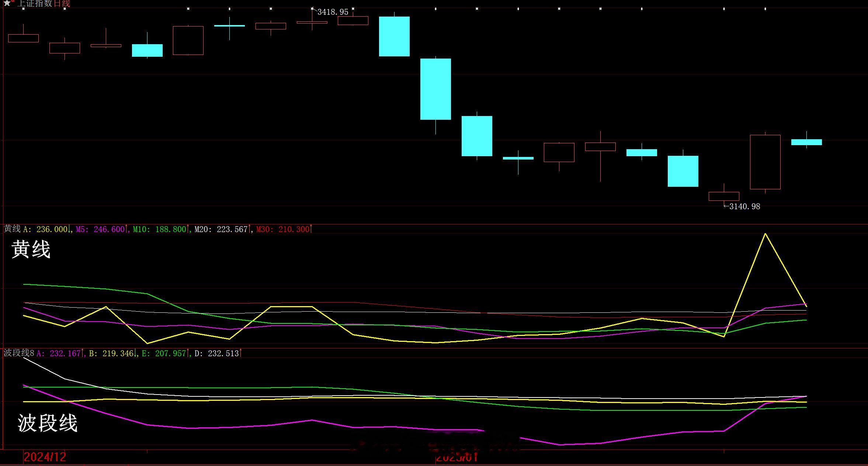Click the magenta A: 232.167 value

(59, 353)
